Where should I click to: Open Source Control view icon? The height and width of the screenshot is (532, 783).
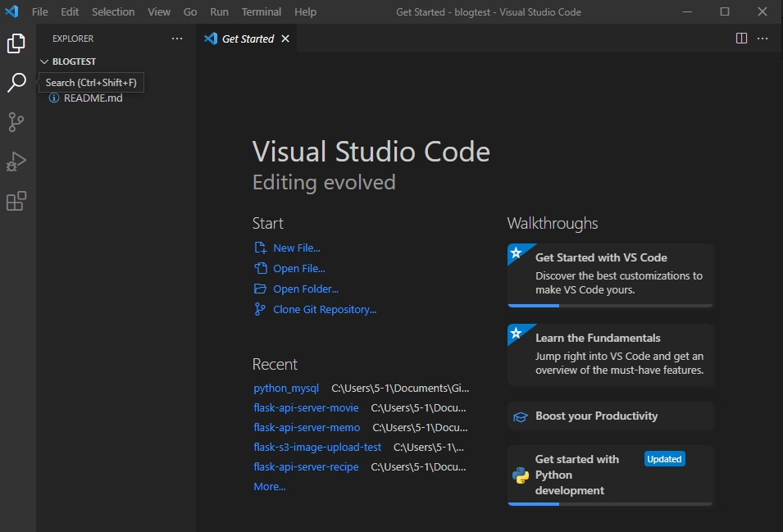(16, 122)
